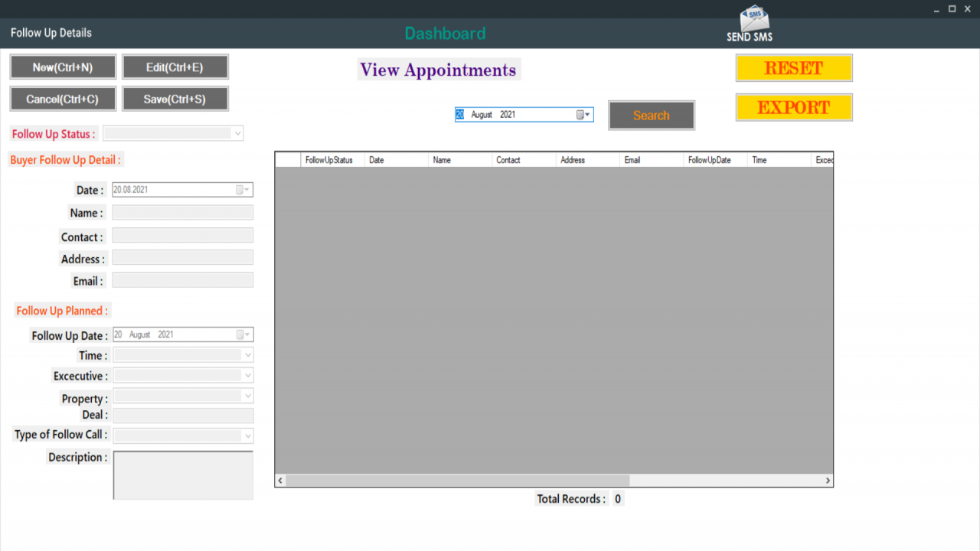Click the View Appointments heading

point(439,70)
